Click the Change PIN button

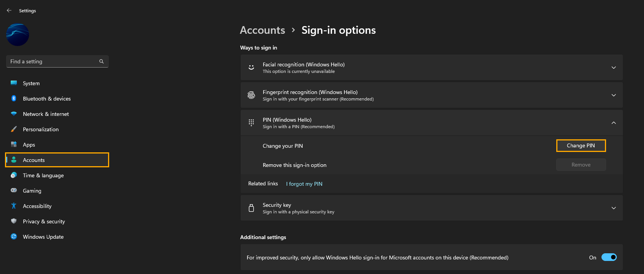click(581, 145)
